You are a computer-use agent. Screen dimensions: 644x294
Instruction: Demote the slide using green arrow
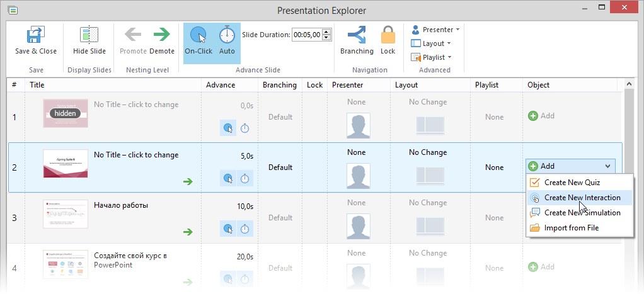point(163,35)
